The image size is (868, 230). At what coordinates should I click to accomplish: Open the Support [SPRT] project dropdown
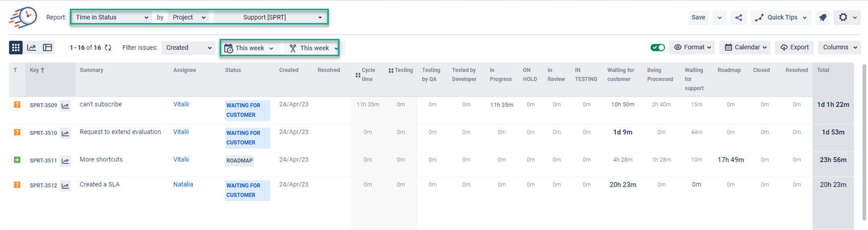click(x=270, y=17)
